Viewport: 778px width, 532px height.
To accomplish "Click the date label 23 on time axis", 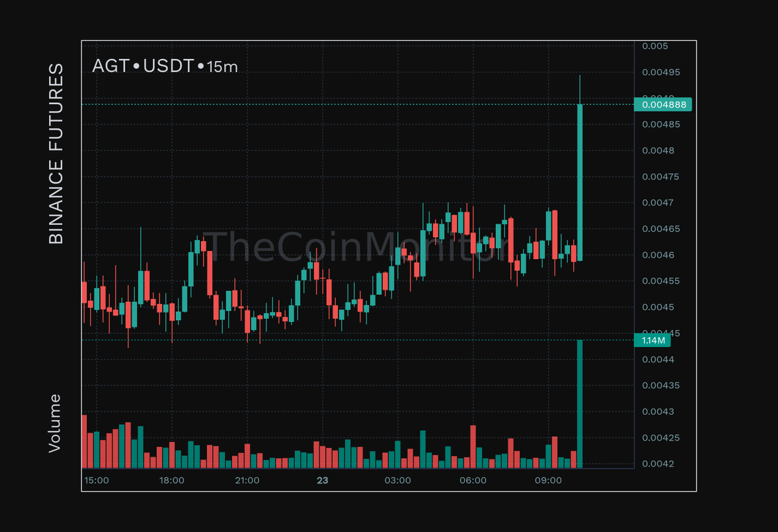I will [x=322, y=480].
